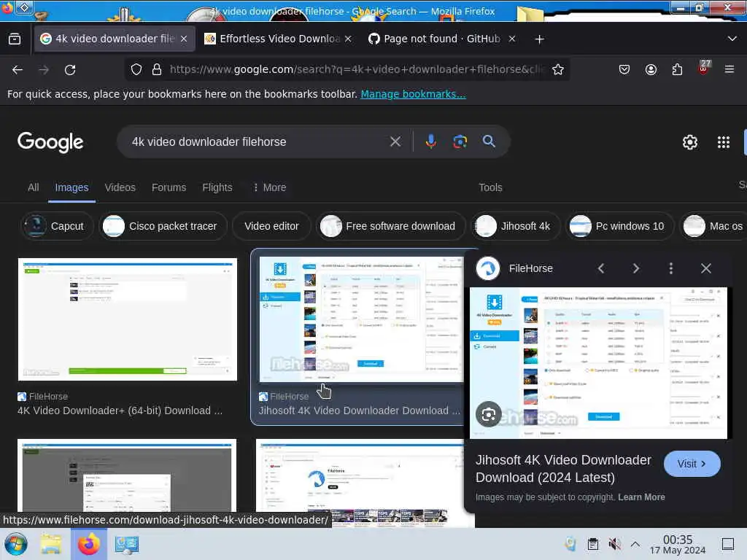Open the tracking protection shield icon
The width and height of the screenshot is (747, 560).
pos(136,69)
